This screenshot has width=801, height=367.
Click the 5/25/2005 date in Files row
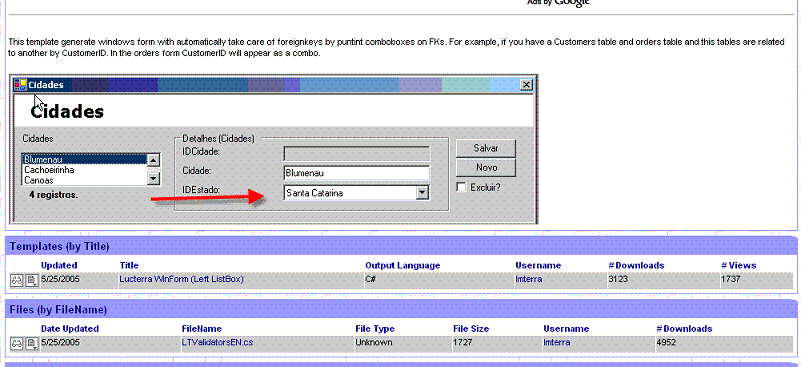[60, 342]
